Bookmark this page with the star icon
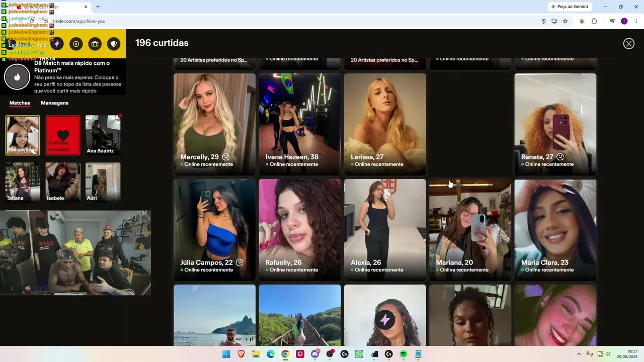Viewport: 644px width, 362px height. (565, 21)
